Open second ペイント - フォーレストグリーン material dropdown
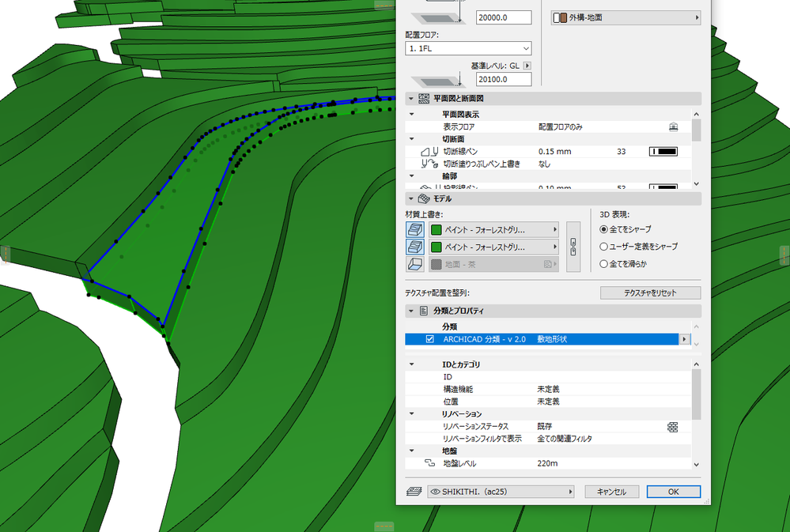The width and height of the screenshot is (790, 532). pos(493,247)
